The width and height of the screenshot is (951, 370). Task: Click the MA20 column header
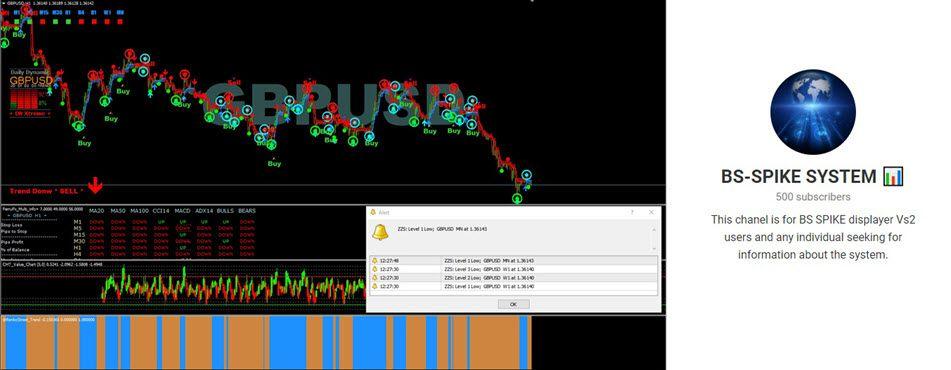coord(96,211)
